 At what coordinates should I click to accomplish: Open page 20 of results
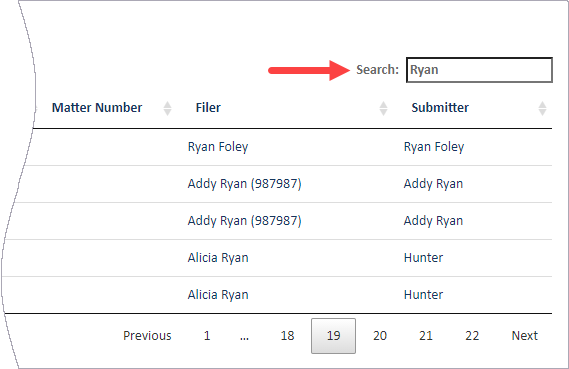tap(380, 336)
